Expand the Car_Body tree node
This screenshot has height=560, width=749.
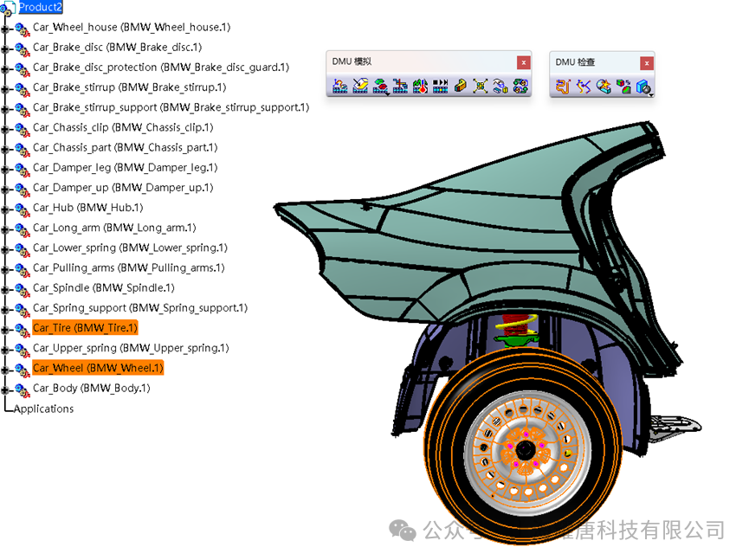tap(5, 390)
